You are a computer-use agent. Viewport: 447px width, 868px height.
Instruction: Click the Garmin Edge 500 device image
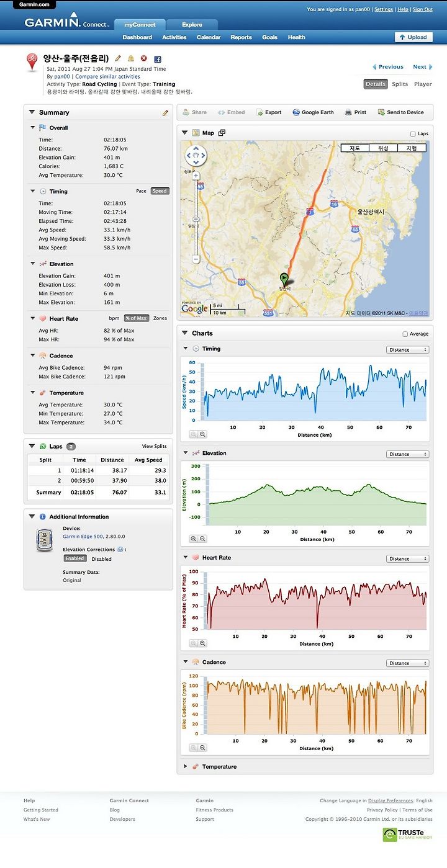point(45,540)
